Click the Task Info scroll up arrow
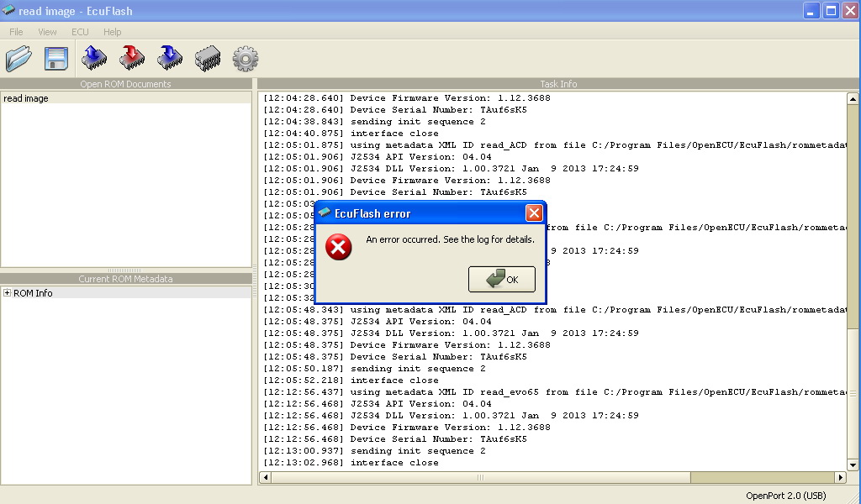The image size is (861, 504). 853,99
